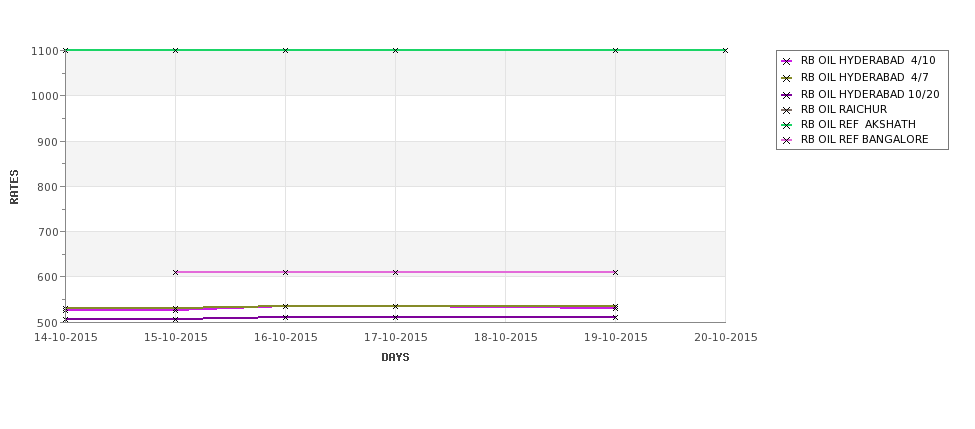Click pink 610 data point at 19-10-2015

[615, 272]
